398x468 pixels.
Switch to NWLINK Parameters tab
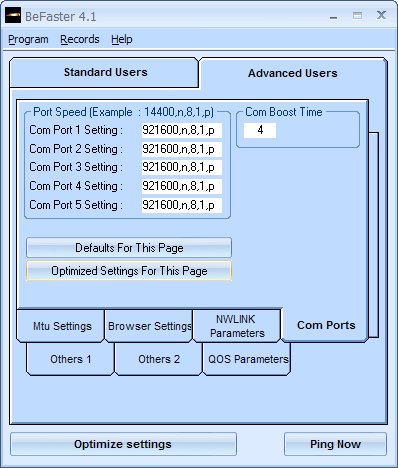(237, 326)
